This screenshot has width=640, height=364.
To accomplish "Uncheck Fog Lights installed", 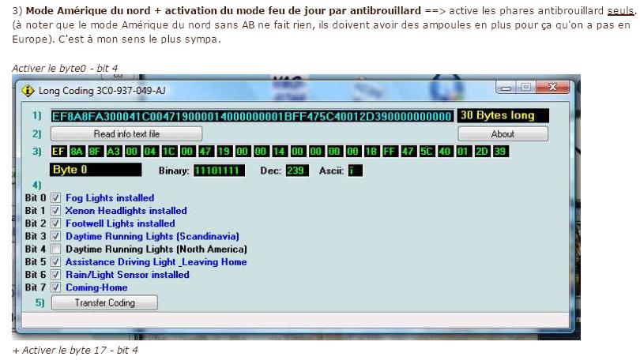I will 55,198.
